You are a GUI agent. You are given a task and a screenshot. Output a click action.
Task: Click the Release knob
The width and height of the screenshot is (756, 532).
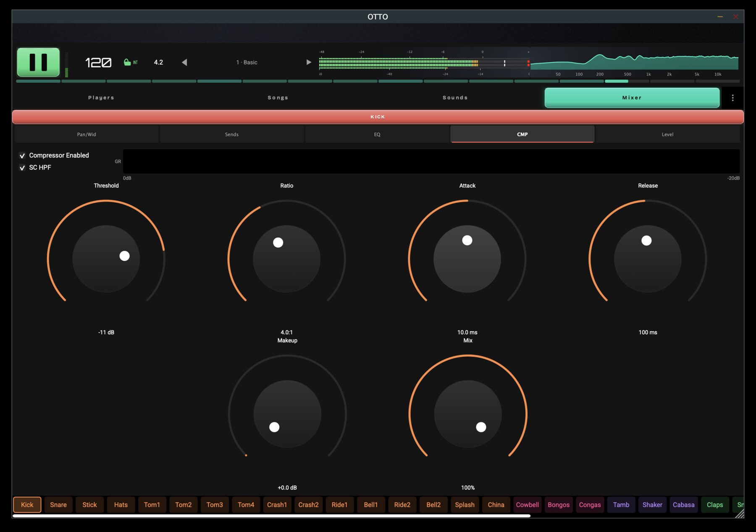[648, 259]
